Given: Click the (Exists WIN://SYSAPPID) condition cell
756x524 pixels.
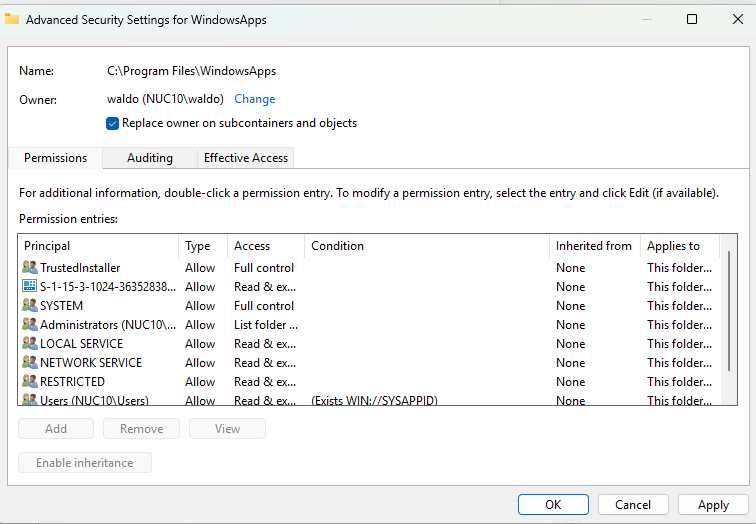Looking at the screenshot, I should [x=374, y=400].
